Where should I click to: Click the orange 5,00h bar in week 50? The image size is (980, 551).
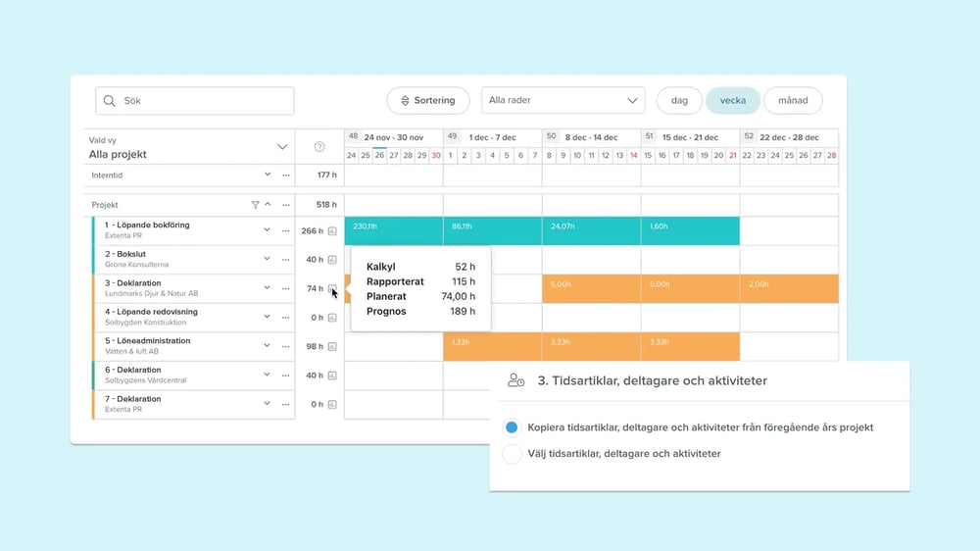[x=591, y=288]
